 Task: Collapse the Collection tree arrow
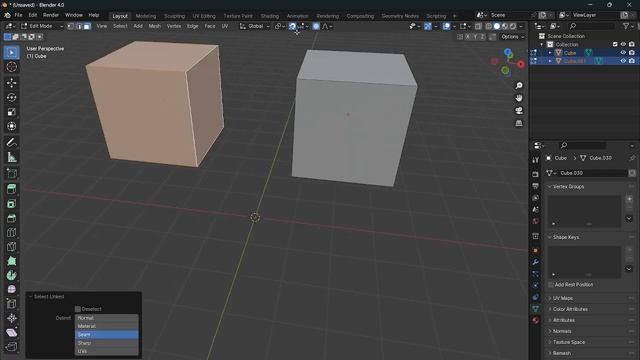coord(542,44)
